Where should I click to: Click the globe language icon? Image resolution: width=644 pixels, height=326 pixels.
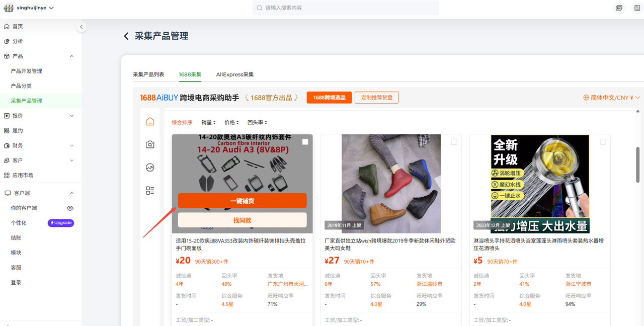[x=586, y=98]
